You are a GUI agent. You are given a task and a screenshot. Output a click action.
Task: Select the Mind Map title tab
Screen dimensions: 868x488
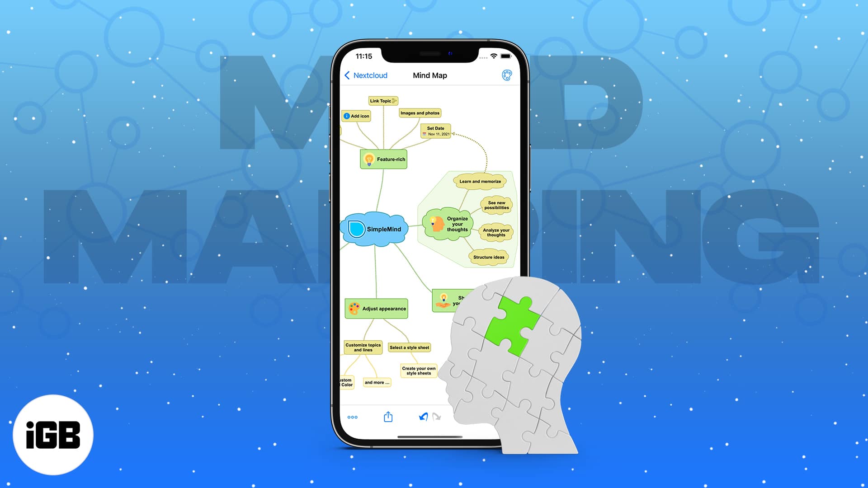click(x=430, y=75)
